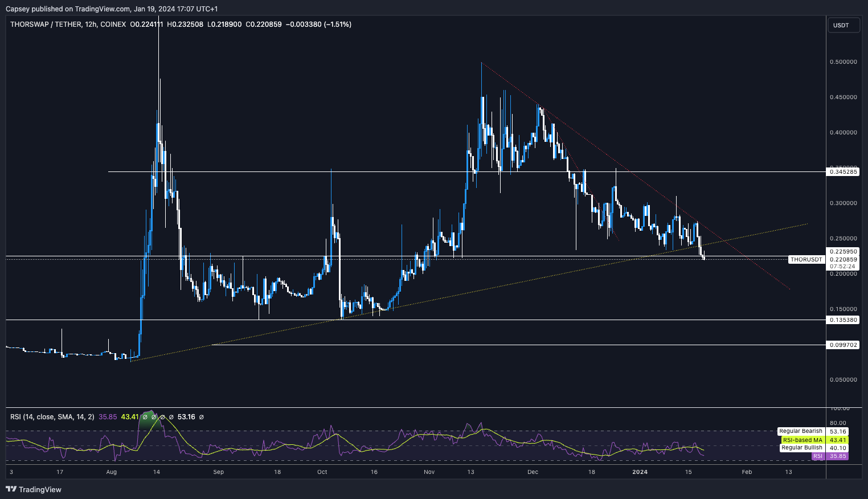
Task: Click the purple RSI value label
Action: click(x=817, y=456)
